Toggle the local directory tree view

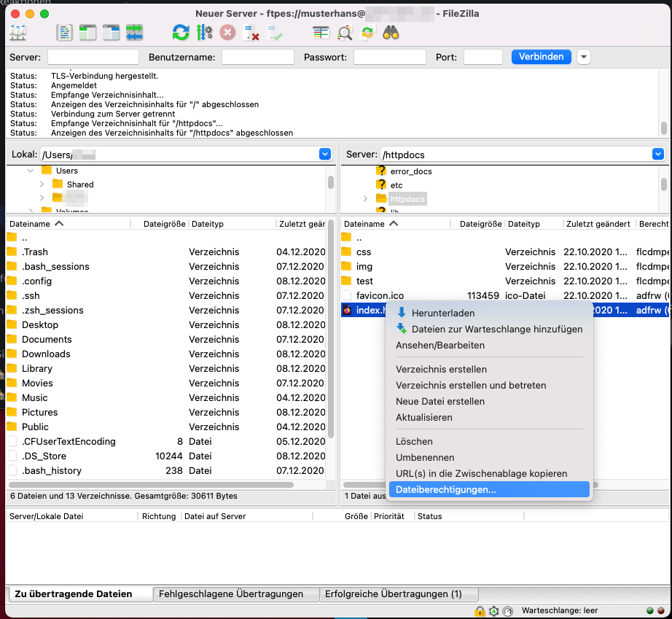[88, 33]
